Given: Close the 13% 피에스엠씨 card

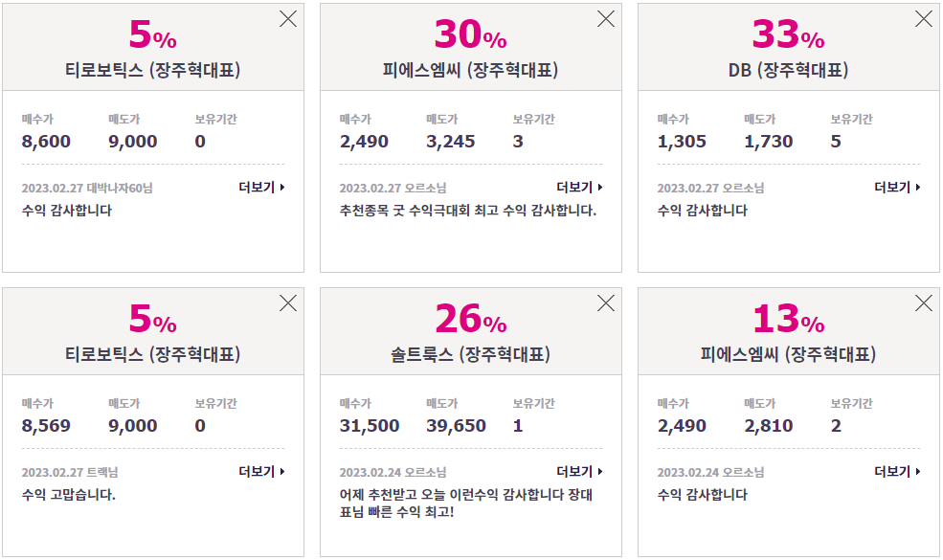Looking at the screenshot, I should coord(923,303).
